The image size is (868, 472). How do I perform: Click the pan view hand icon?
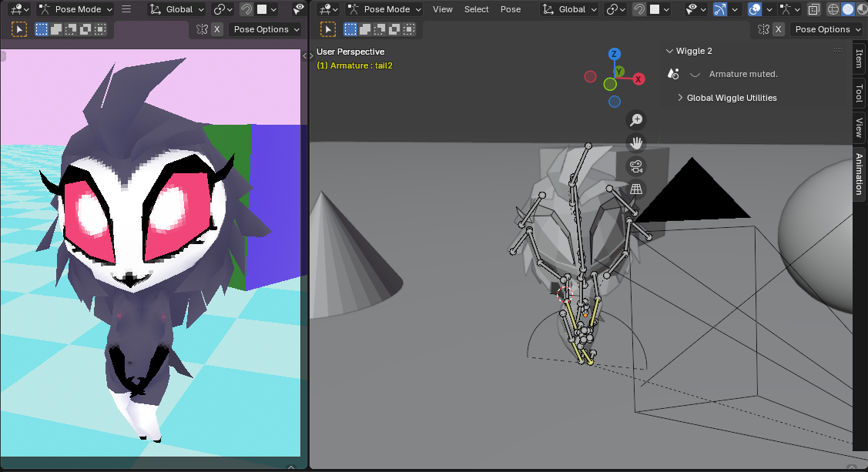tap(636, 142)
